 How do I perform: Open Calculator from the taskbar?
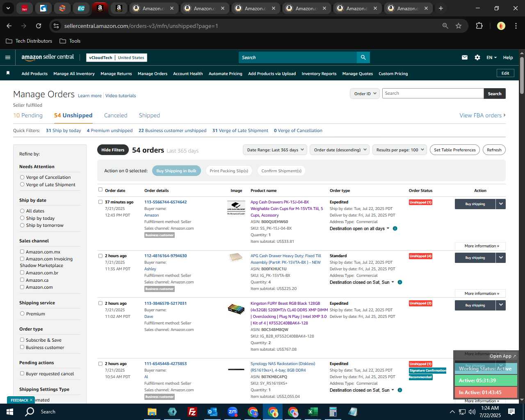coord(333,412)
